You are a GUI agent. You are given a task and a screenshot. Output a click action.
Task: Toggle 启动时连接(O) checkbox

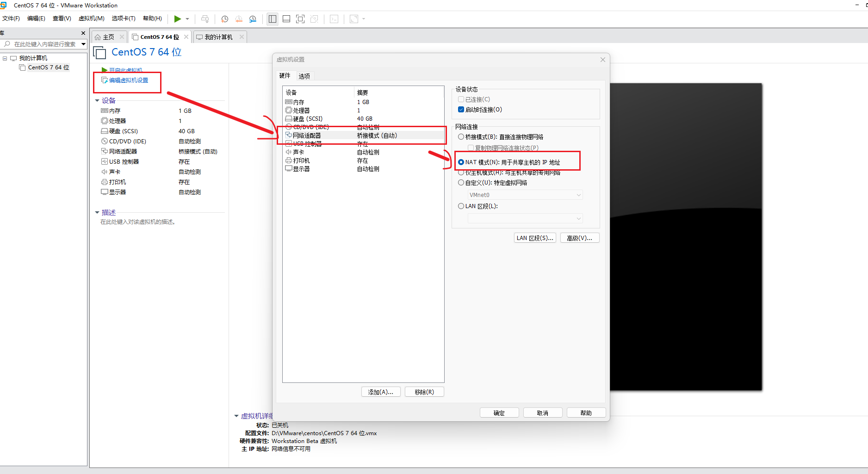[461, 110]
